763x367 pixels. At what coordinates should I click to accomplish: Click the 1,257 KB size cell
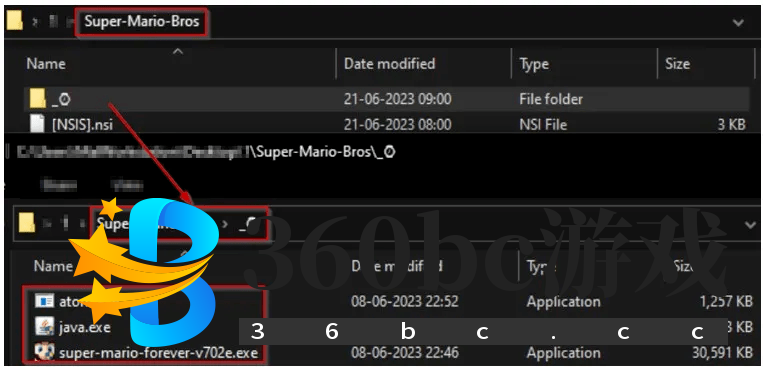[726, 302]
